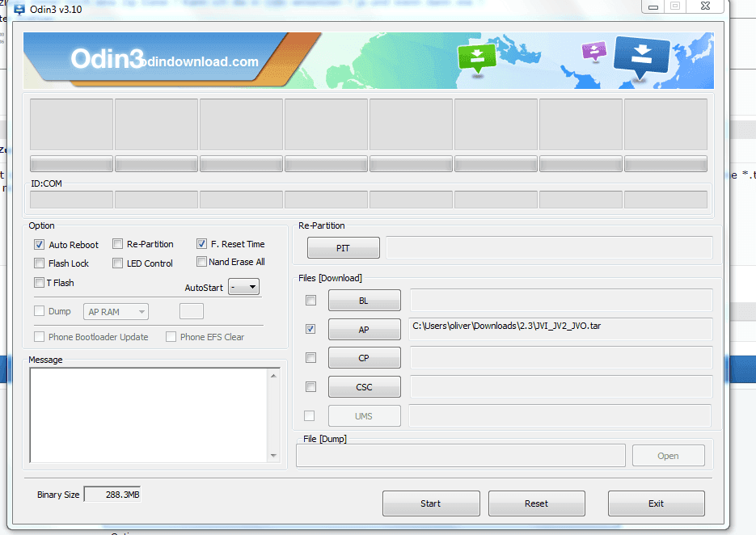Close the Odin3 window
This screenshot has width=756, height=535.
pos(705,6)
